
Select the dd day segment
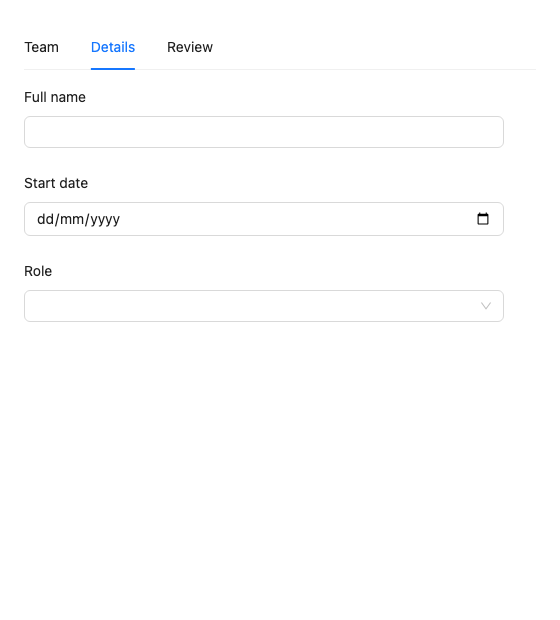(45, 219)
